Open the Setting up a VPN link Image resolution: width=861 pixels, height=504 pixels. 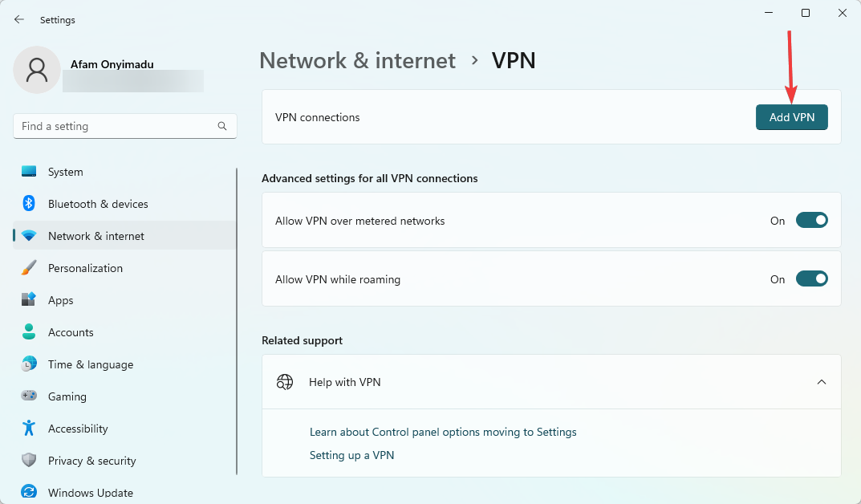[x=351, y=455]
